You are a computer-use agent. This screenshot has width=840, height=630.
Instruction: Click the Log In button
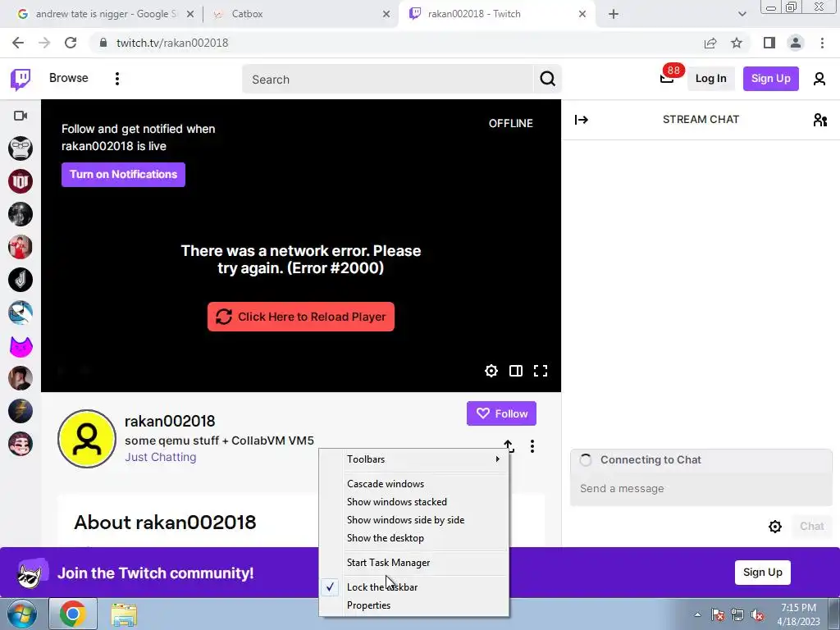(710, 79)
